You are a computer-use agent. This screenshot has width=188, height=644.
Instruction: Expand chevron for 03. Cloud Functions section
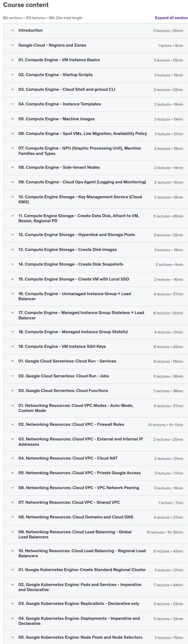click(x=13, y=391)
